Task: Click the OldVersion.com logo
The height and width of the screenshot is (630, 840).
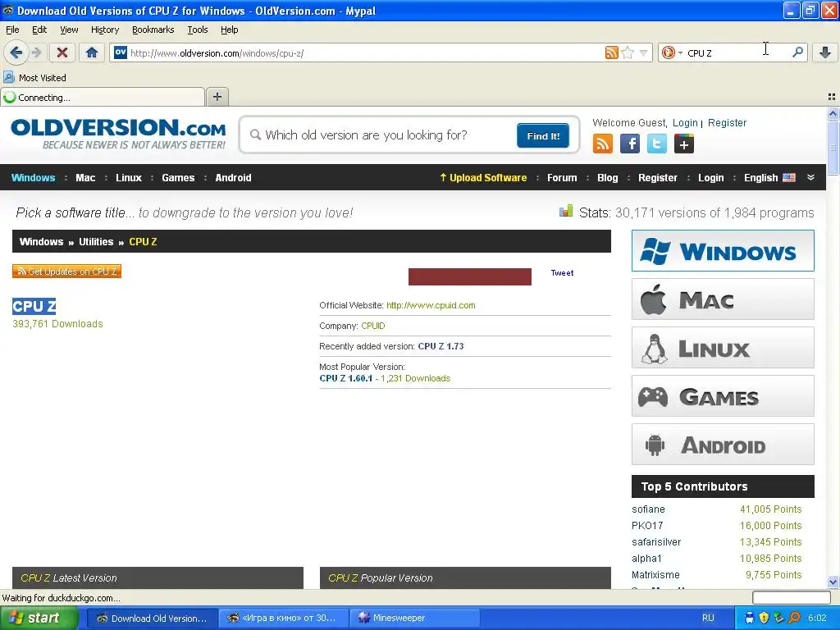Action: click(118, 134)
